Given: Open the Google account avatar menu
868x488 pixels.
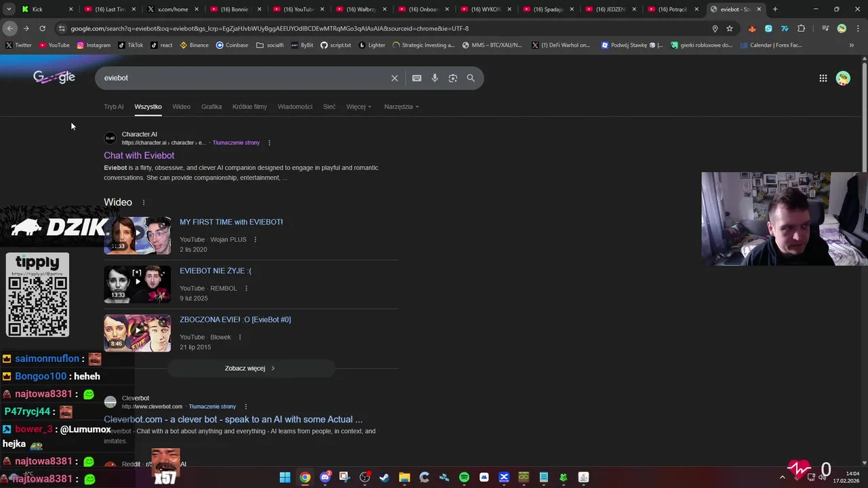Looking at the screenshot, I should [x=843, y=78].
